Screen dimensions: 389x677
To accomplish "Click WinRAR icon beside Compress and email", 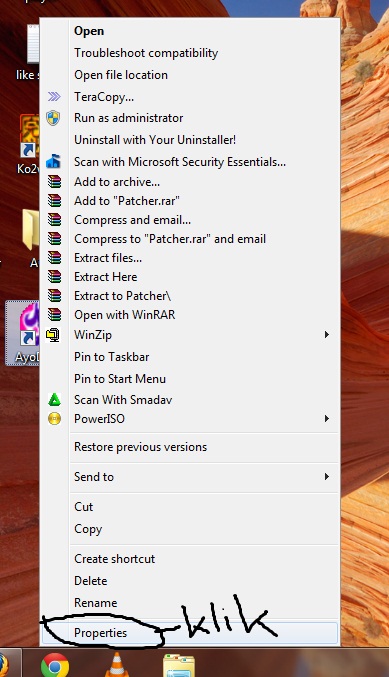I will [x=54, y=219].
